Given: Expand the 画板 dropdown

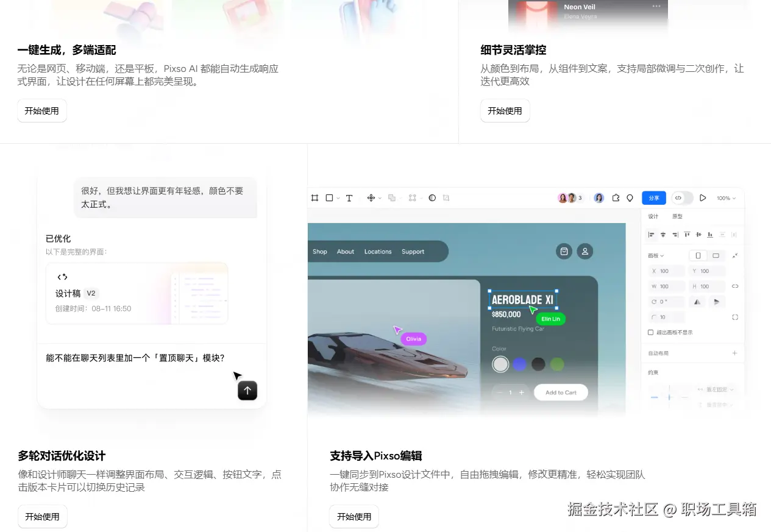Looking at the screenshot, I should 656,256.
